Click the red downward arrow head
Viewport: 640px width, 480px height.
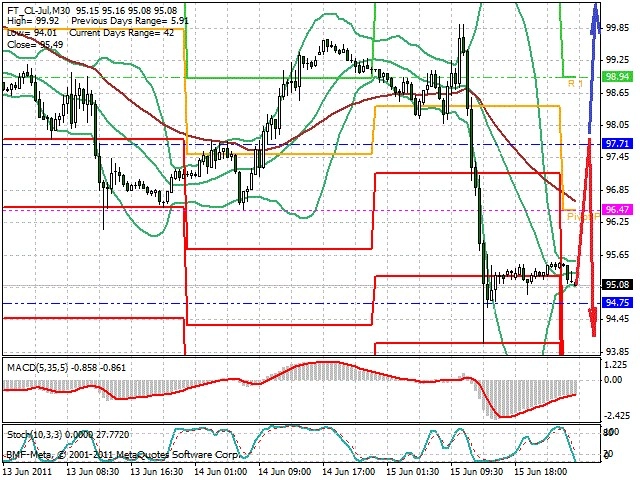[593, 322]
